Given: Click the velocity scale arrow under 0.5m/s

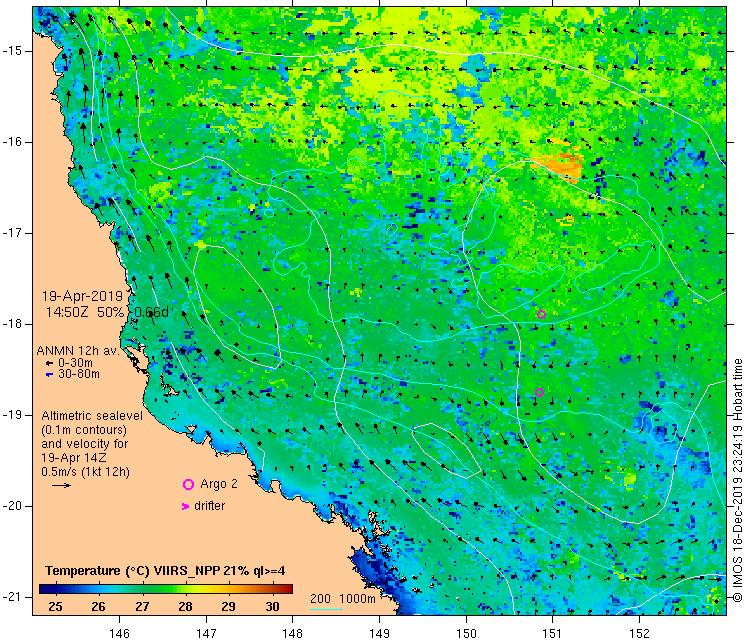Looking at the screenshot, I should point(61,486).
